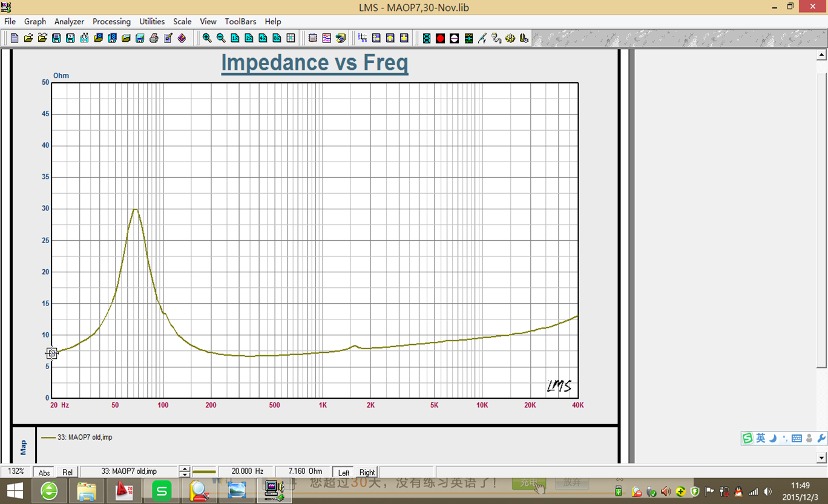The width and height of the screenshot is (828, 504).
Task: Click the notepad with pencil toolbar icon
Action: pyautogui.click(x=168, y=38)
